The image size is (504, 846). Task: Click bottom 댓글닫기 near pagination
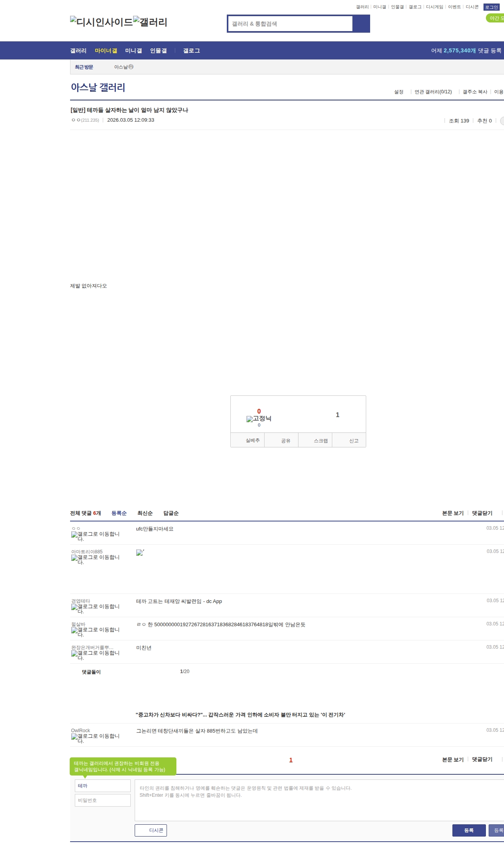[482, 760]
